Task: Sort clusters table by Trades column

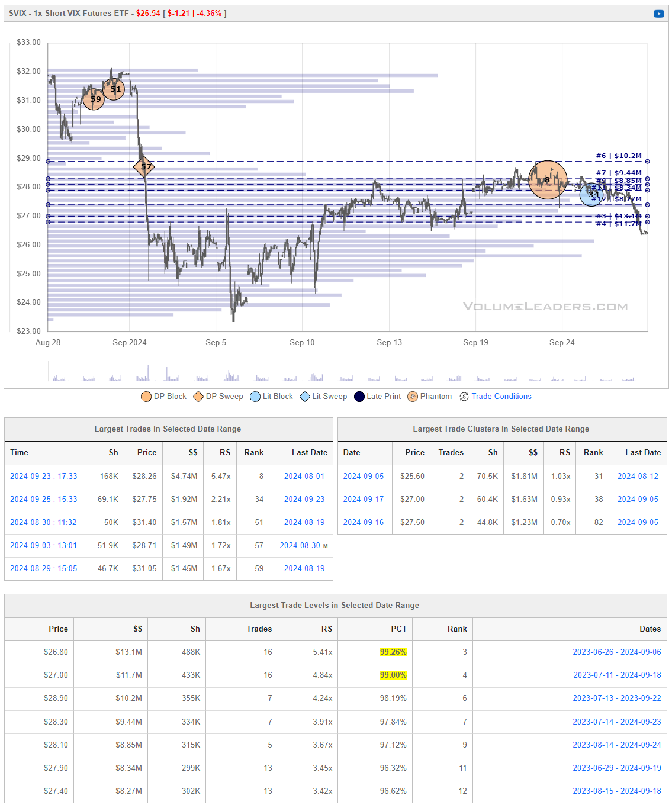Action: coord(451,452)
